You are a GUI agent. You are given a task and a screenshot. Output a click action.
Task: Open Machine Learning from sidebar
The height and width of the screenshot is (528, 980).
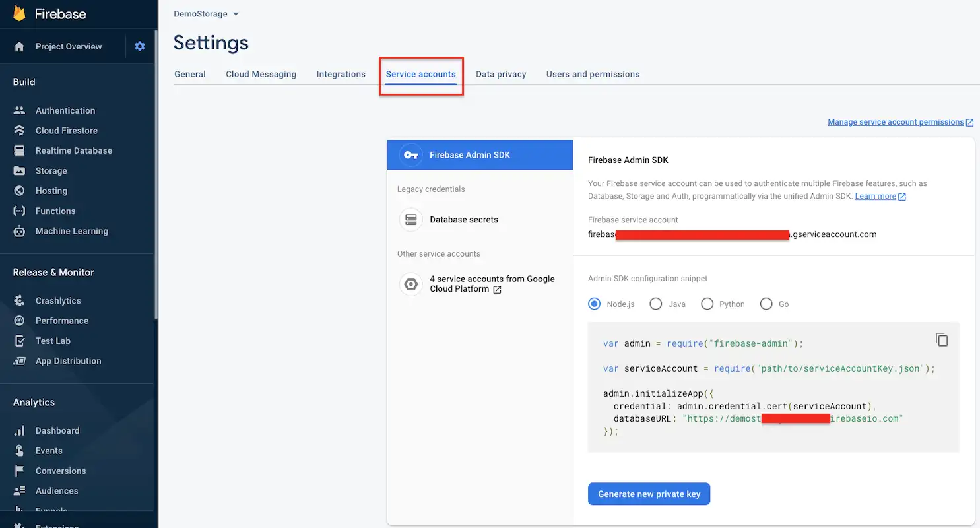pos(71,231)
